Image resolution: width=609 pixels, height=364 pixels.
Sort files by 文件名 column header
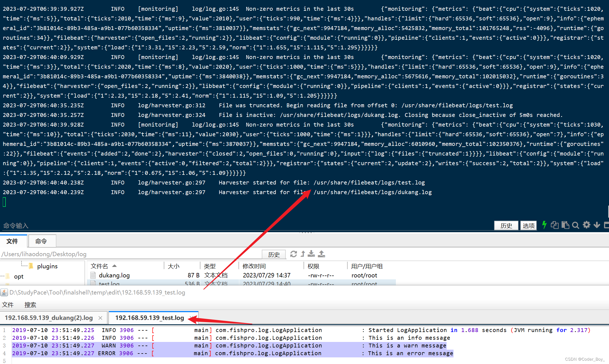[x=100, y=266]
